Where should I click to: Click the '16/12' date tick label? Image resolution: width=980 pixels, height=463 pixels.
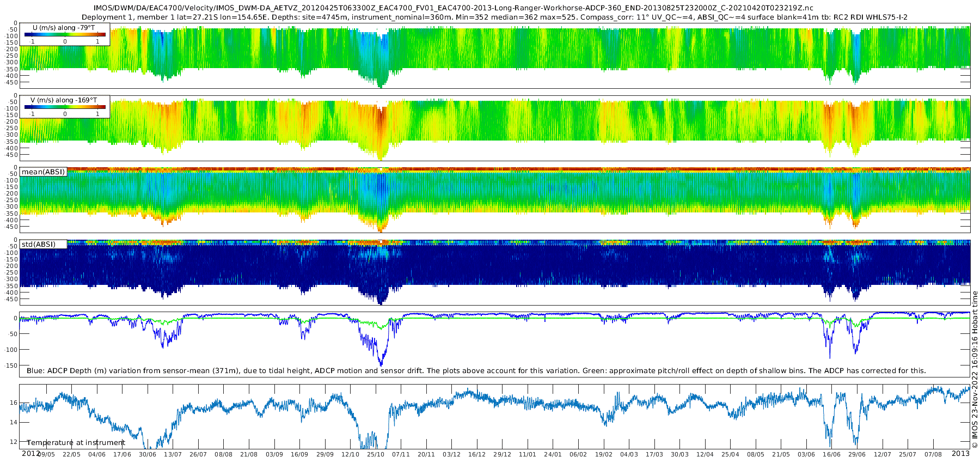[476, 454]
